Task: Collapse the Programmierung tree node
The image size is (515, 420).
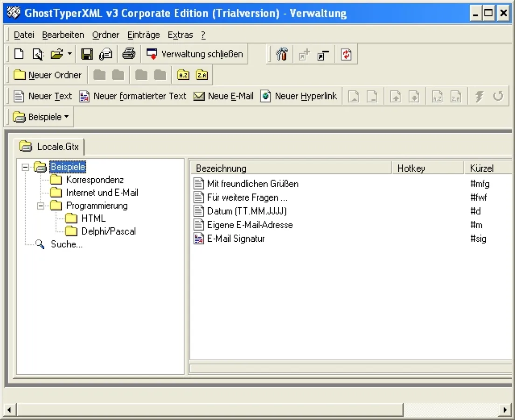Action: click(41, 206)
